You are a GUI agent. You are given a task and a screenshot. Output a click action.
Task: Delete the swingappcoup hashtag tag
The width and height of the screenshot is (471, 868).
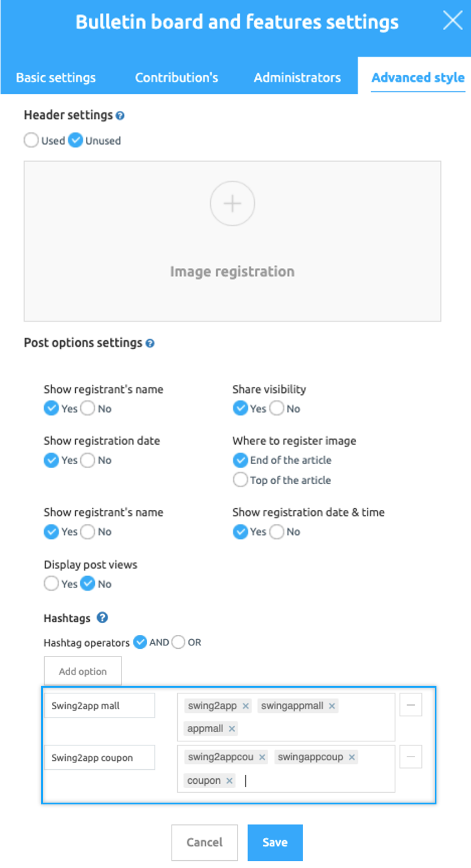pos(352,758)
